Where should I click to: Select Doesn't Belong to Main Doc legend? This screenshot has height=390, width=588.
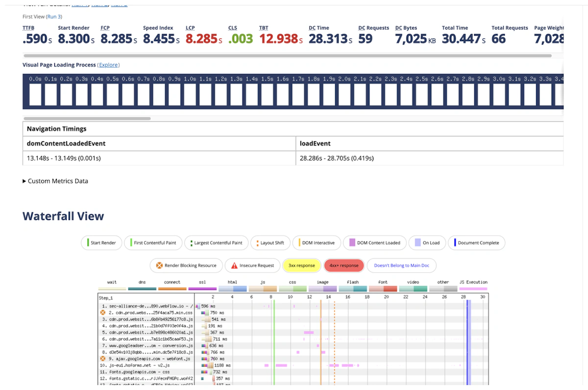point(401,265)
